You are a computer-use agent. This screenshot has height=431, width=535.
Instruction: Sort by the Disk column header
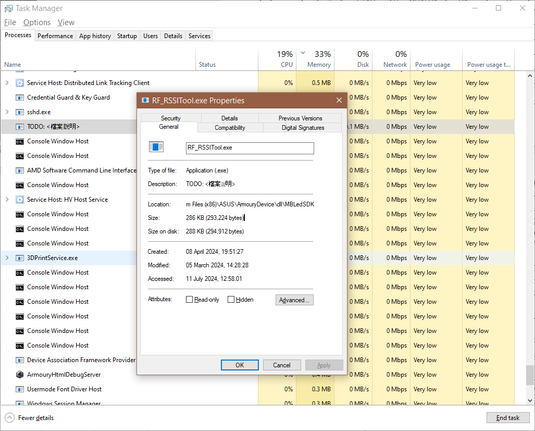[353, 60]
